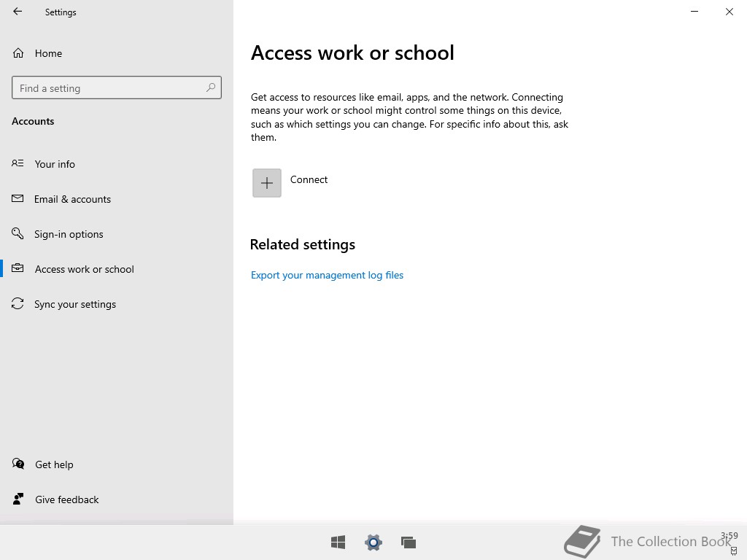This screenshot has width=747, height=560.
Task: Click the clock showing 3:59
Action: click(729, 536)
